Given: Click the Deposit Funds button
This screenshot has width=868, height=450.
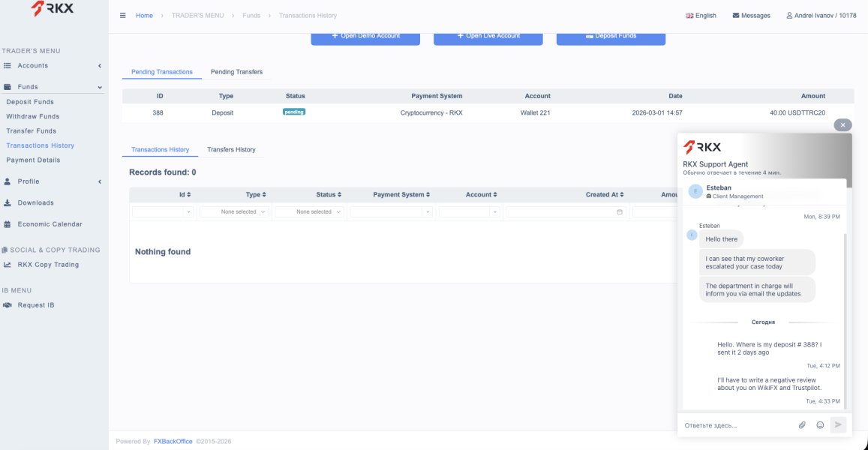Looking at the screenshot, I should point(611,35).
